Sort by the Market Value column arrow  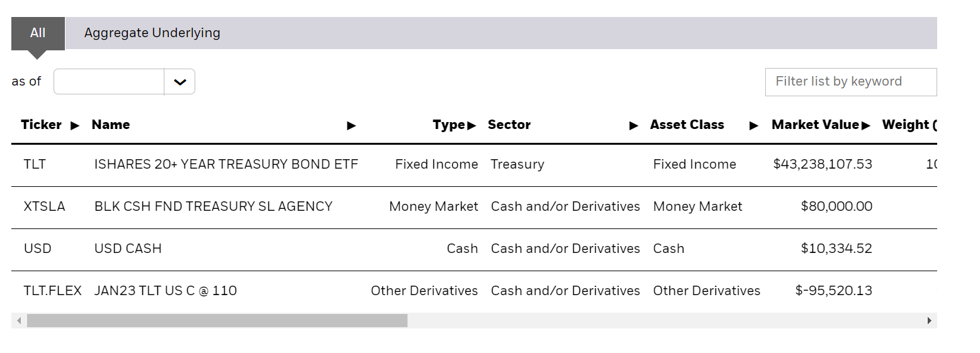[x=866, y=126]
